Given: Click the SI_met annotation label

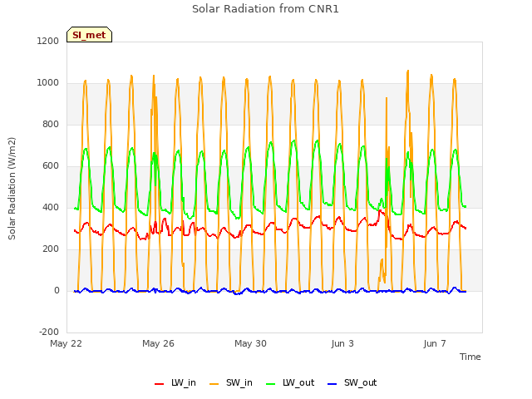Looking at the screenshot, I should (x=89, y=35).
